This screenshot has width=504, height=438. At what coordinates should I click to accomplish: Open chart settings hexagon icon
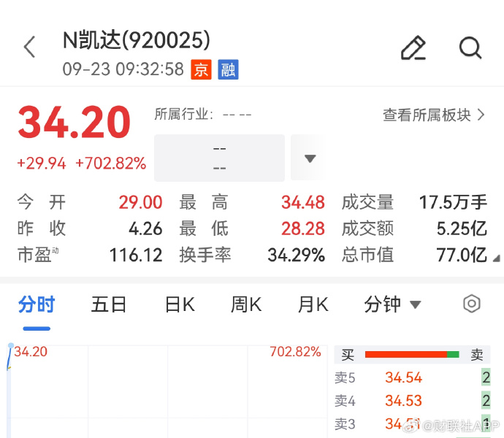pyautogui.click(x=472, y=304)
